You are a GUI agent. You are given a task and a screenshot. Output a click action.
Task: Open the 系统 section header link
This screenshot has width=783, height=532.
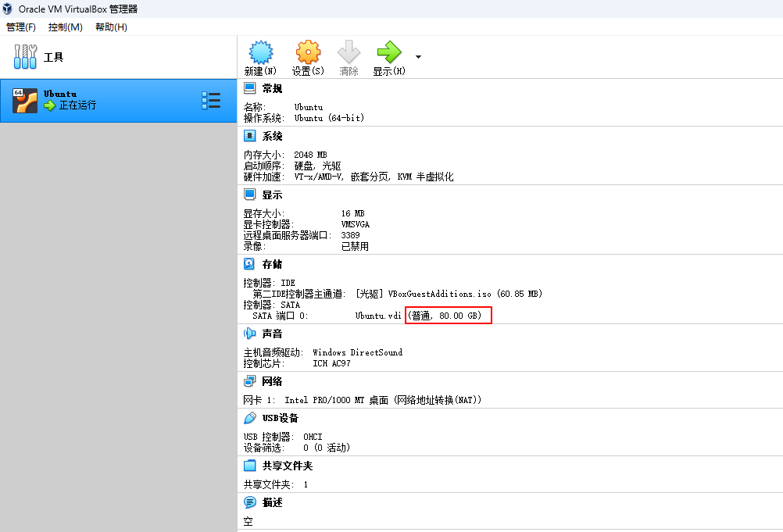(273, 136)
